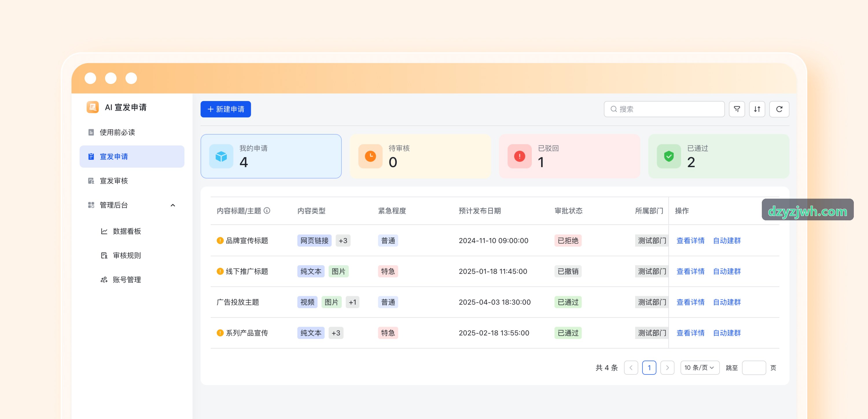Click warning icon next to 品牌宣传标题
Screen dimensions: 868x419
[220, 241]
